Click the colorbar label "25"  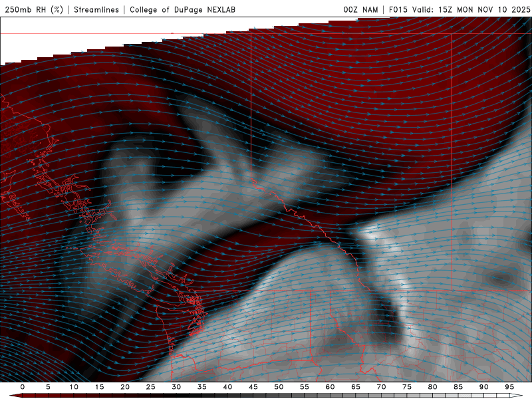pos(151,387)
